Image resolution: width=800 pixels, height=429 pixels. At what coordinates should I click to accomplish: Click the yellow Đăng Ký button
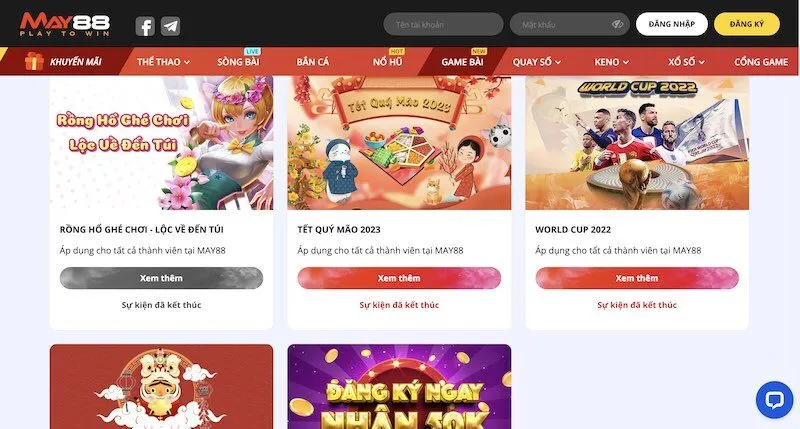(x=746, y=24)
